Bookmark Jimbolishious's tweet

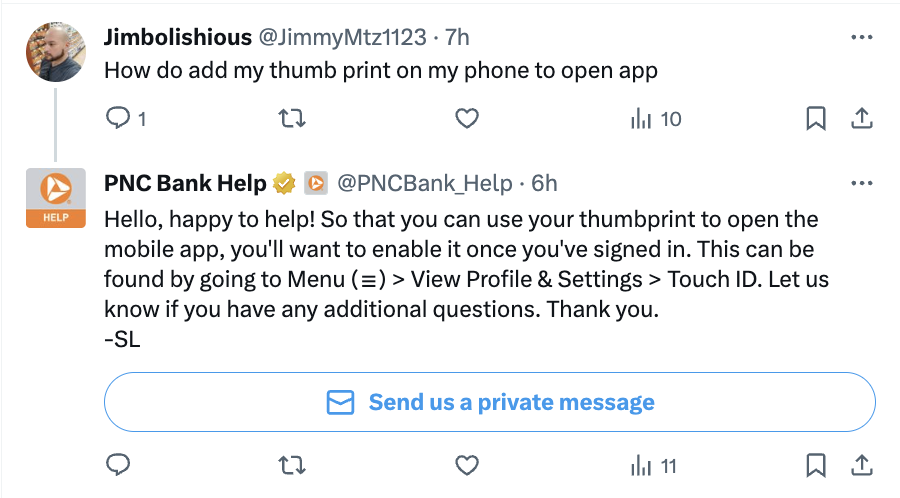816,119
